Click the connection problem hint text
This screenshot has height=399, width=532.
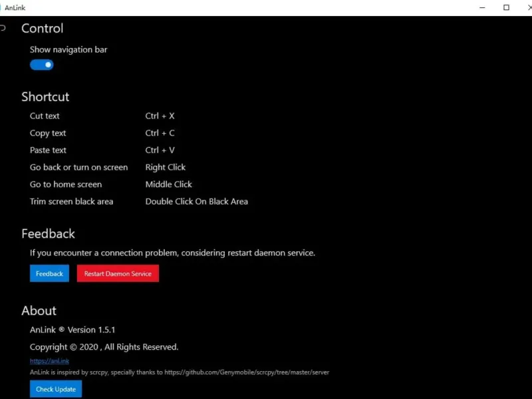click(172, 253)
